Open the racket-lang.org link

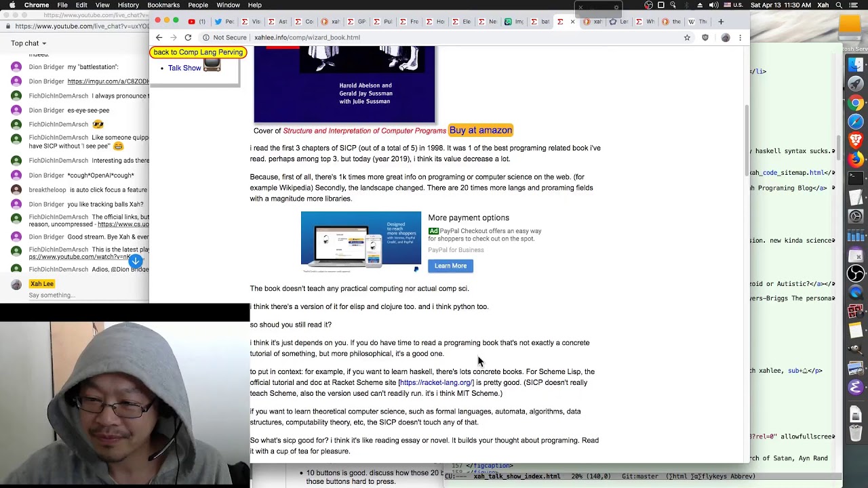pos(436,383)
